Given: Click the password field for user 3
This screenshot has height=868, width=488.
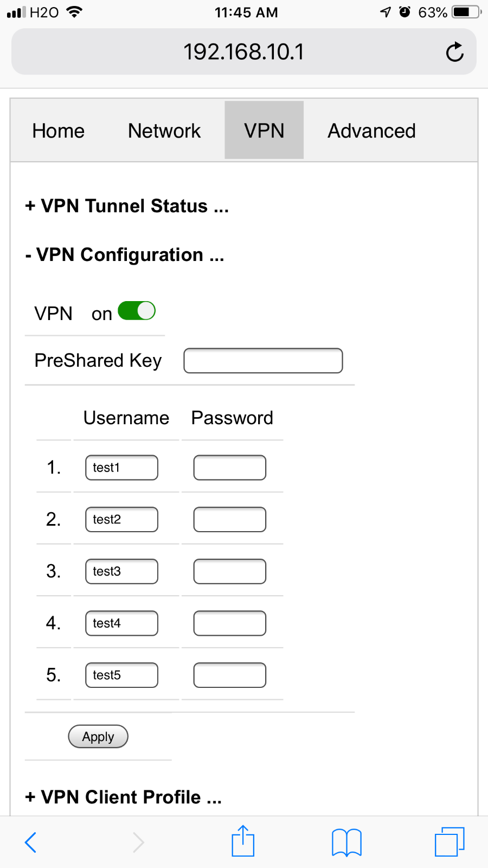Looking at the screenshot, I should tap(230, 571).
